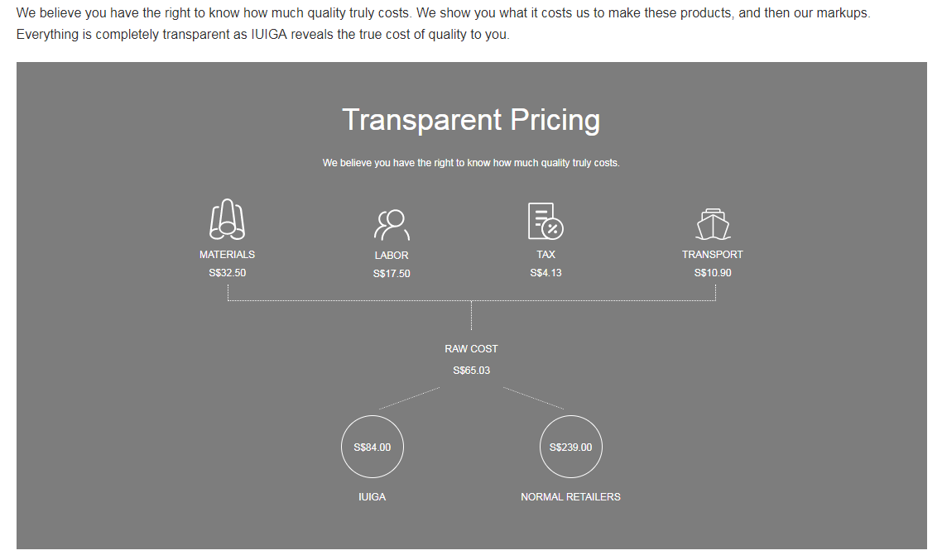Click the MATERIALS label
Image resolution: width=942 pixels, height=560 pixels.
227,255
